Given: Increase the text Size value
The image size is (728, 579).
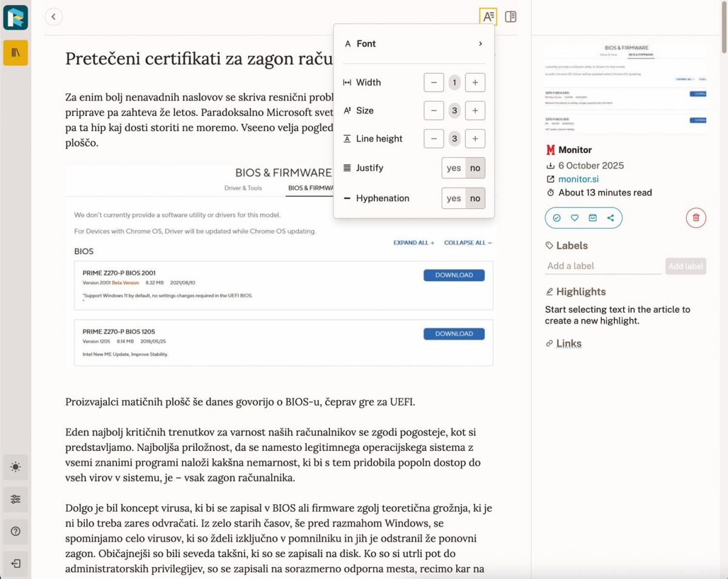Looking at the screenshot, I should pyautogui.click(x=475, y=110).
